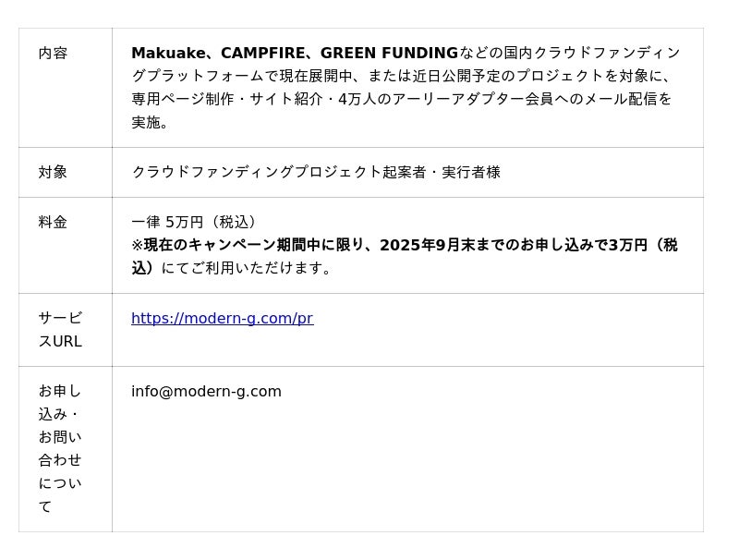This screenshot has height=560, width=739.
Task: Click the 料金 row header
Action: [x=53, y=222]
